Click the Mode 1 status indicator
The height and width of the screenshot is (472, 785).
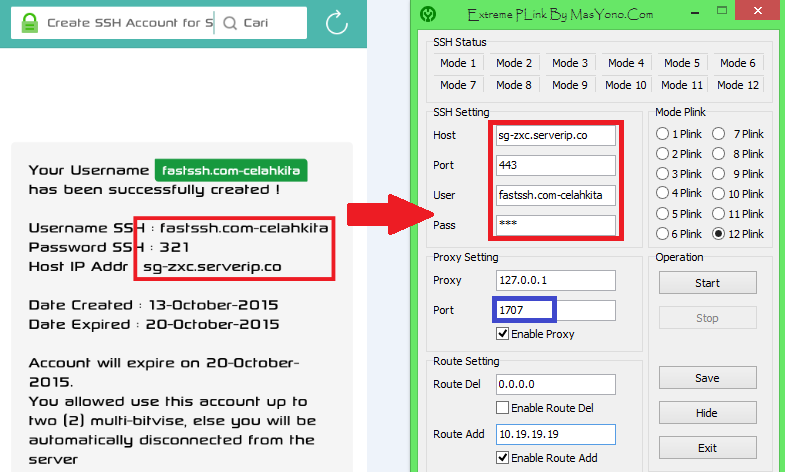pos(458,63)
